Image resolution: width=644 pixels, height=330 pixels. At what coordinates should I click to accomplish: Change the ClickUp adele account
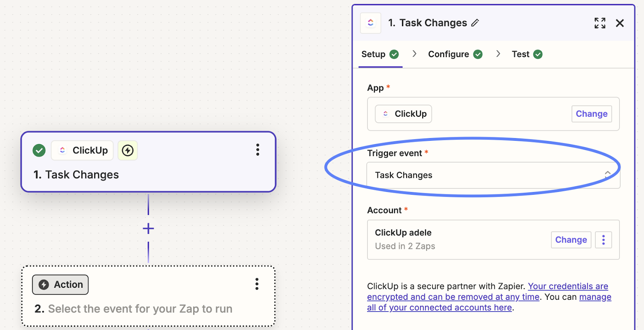571,240
